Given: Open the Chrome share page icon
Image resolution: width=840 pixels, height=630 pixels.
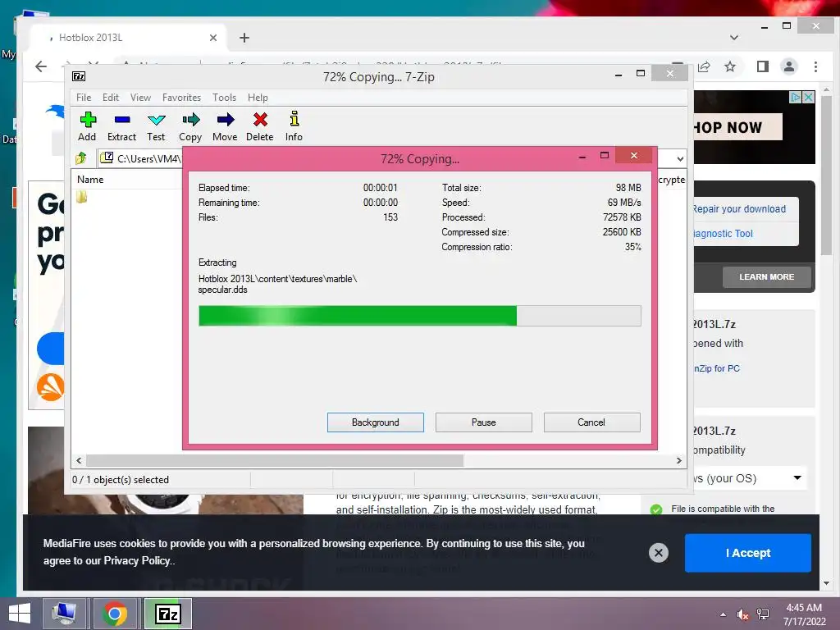Looking at the screenshot, I should coord(704,66).
